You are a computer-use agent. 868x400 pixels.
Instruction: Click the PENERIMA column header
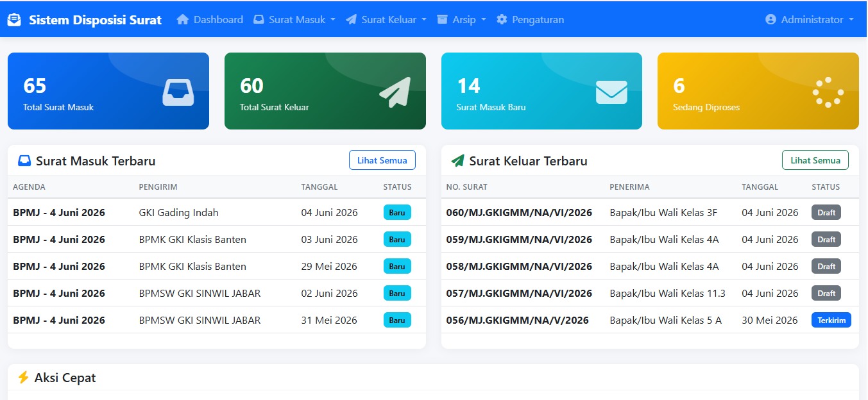coord(629,187)
